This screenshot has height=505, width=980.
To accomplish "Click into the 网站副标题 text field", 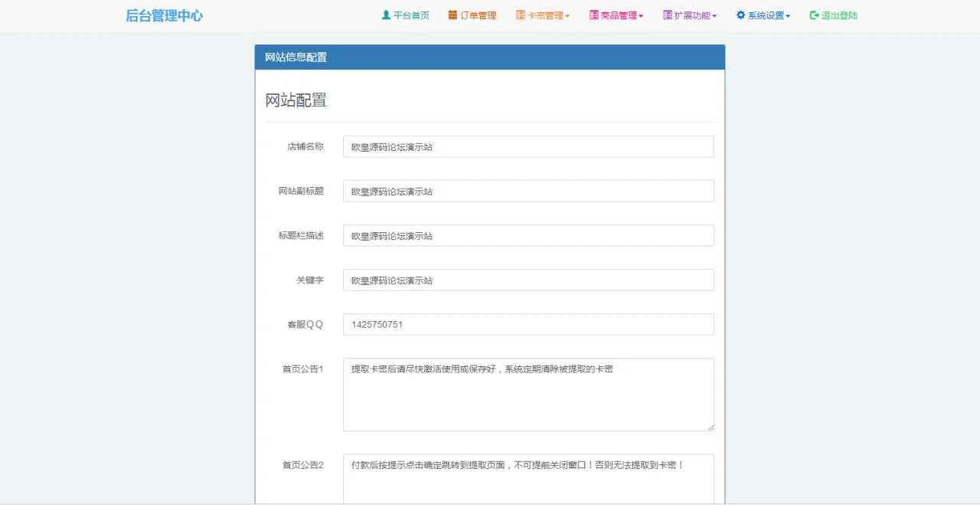I will click(528, 191).
